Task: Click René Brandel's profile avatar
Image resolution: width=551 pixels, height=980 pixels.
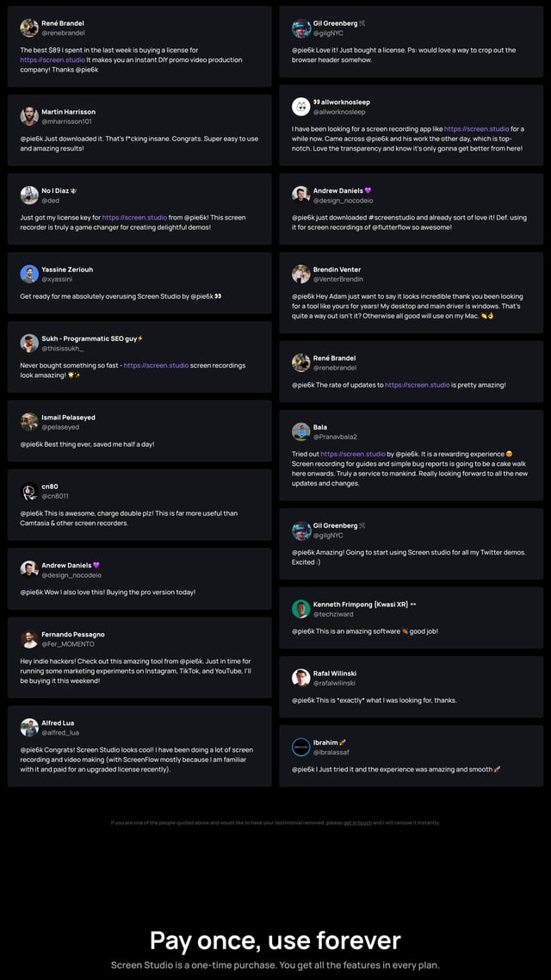Action: point(28,27)
